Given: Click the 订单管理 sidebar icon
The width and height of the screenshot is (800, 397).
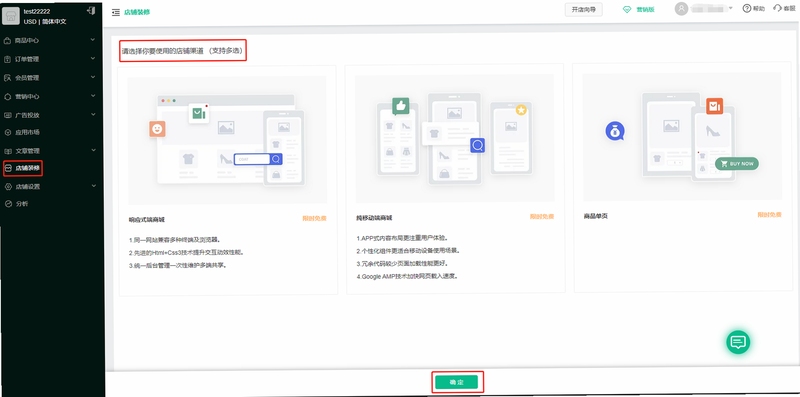Looking at the screenshot, I should (x=8, y=59).
